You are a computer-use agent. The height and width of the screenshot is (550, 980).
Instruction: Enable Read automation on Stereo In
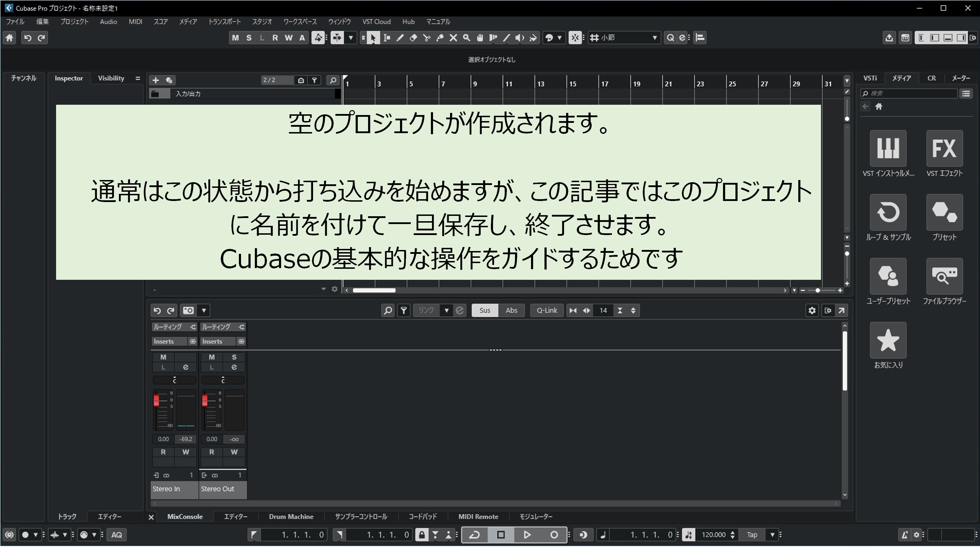(163, 452)
